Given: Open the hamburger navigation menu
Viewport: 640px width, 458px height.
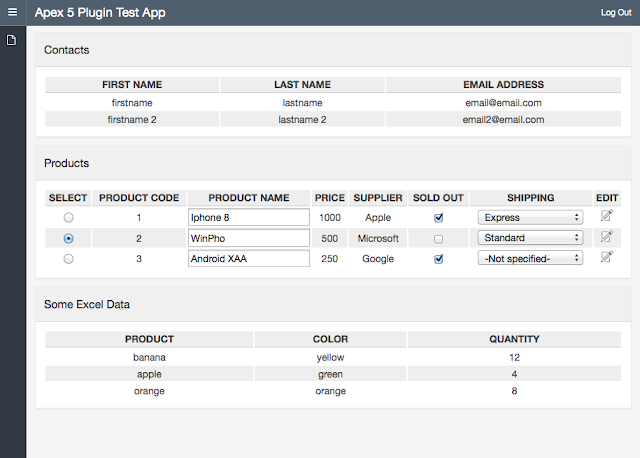Looking at the screenshot, I should click(x=13, y=12).
